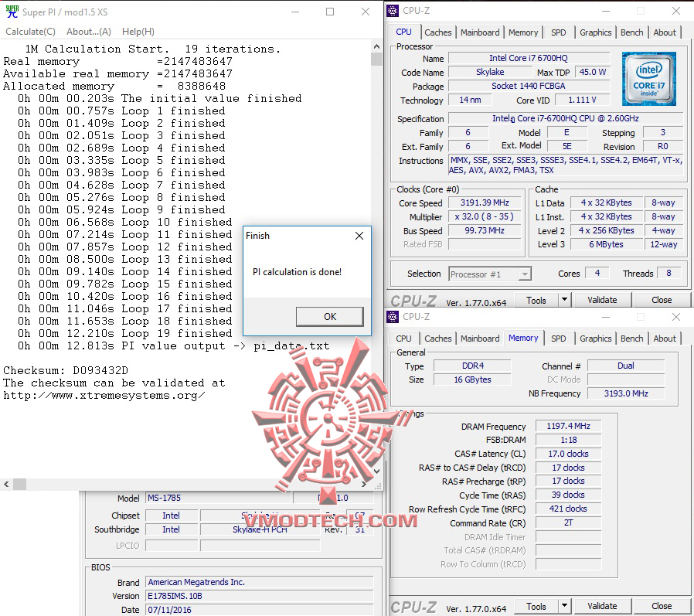Expand Tools dropdown arrow in bottom CPU-Z window
The width and height of the screenshot is (694, 616).
564,606
